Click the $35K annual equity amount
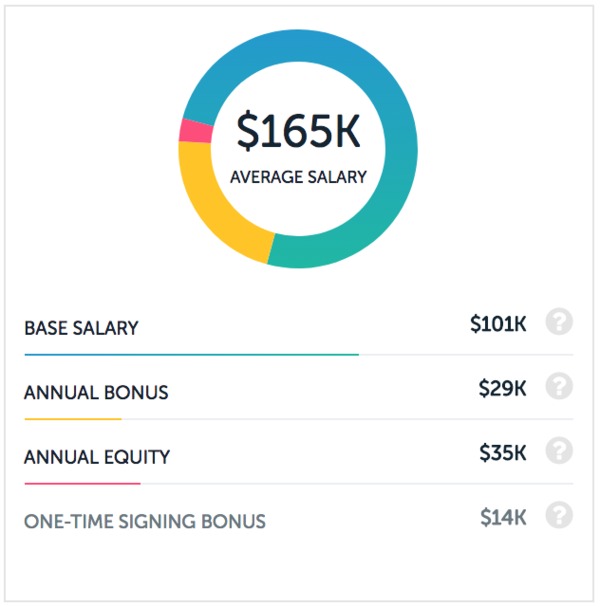Image resolution: width=600 pixels, height=607 pixels. pos(503,453)
